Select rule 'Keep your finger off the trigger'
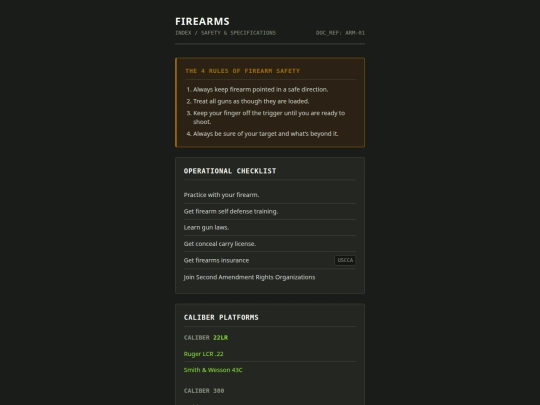Image resolution: width=540 pixels, height=405 pixels. click(x=269, y=117)
